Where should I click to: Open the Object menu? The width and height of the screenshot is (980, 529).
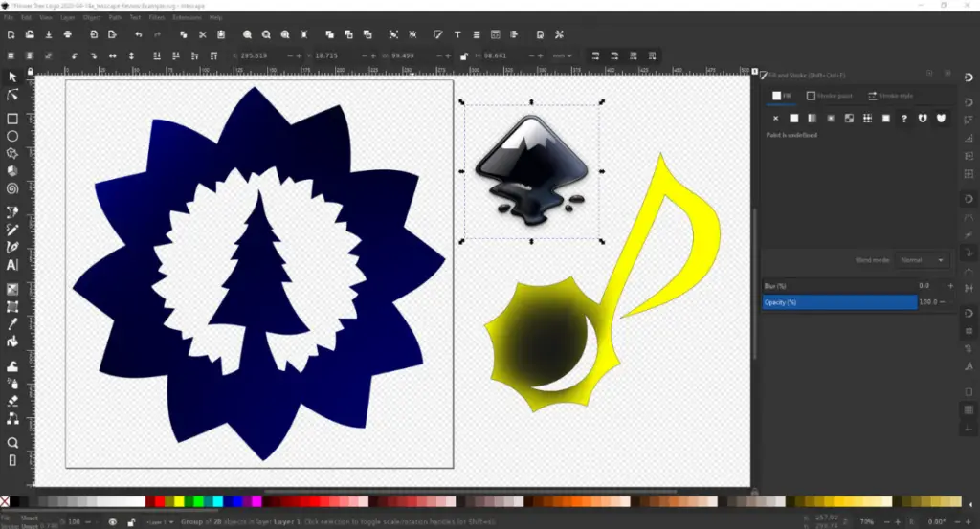[x=92, y=17]
